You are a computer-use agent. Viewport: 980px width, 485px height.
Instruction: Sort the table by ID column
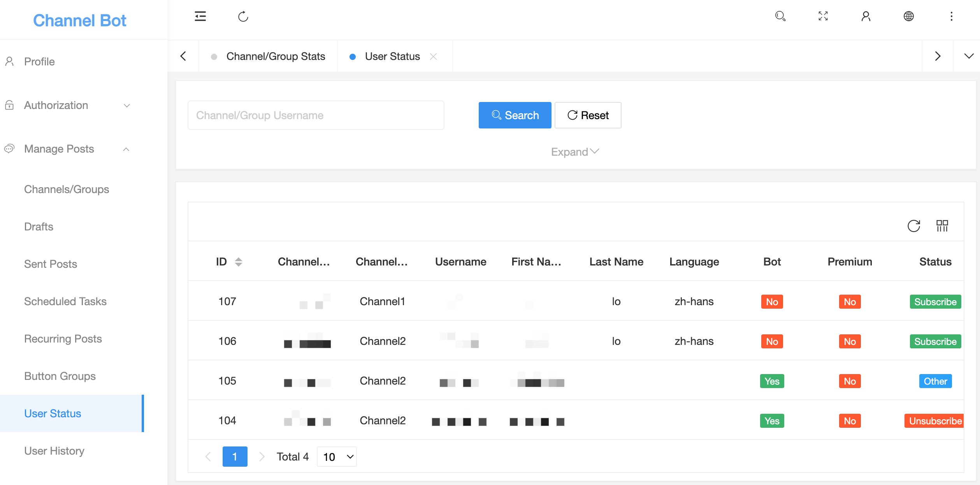pos(238,262)
